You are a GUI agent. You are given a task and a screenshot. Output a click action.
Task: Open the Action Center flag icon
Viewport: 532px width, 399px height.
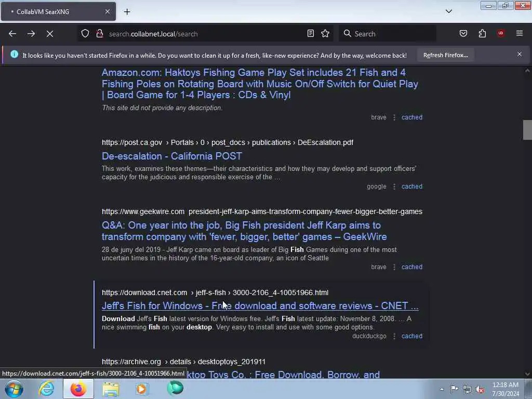pos(454,389)
